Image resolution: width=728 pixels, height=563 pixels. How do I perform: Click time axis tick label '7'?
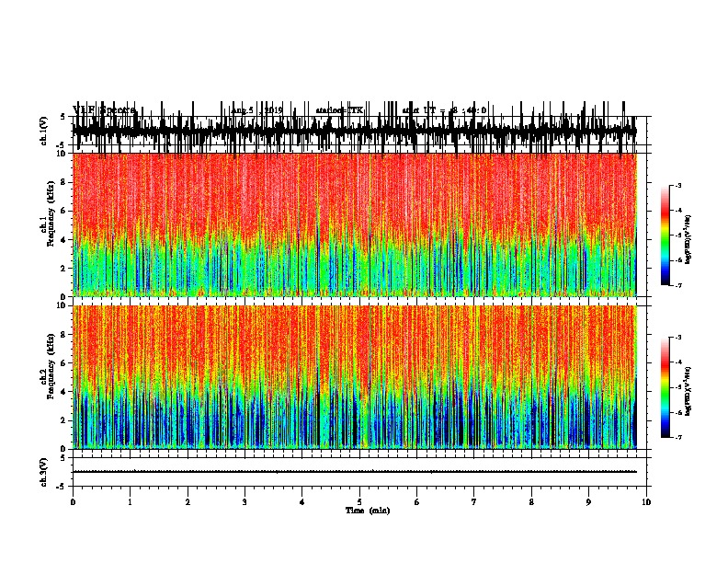pyautogui.click(x=474, y=502)
